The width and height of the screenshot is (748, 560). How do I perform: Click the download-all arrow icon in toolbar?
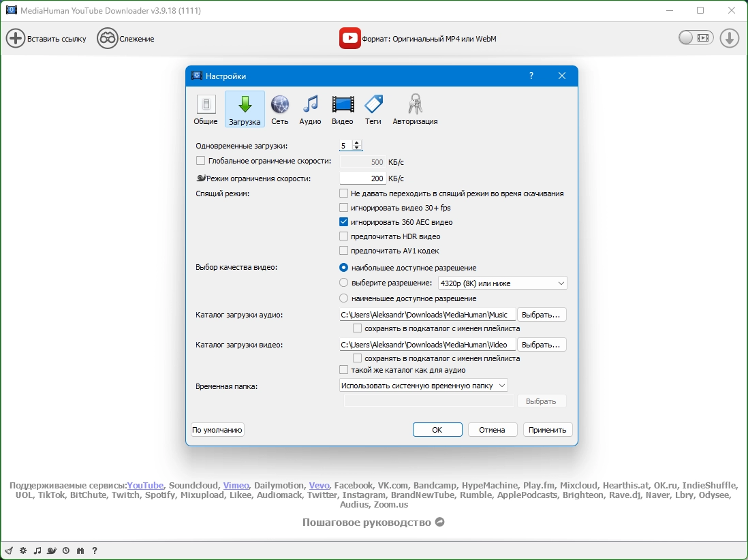[x=730, y=38]
